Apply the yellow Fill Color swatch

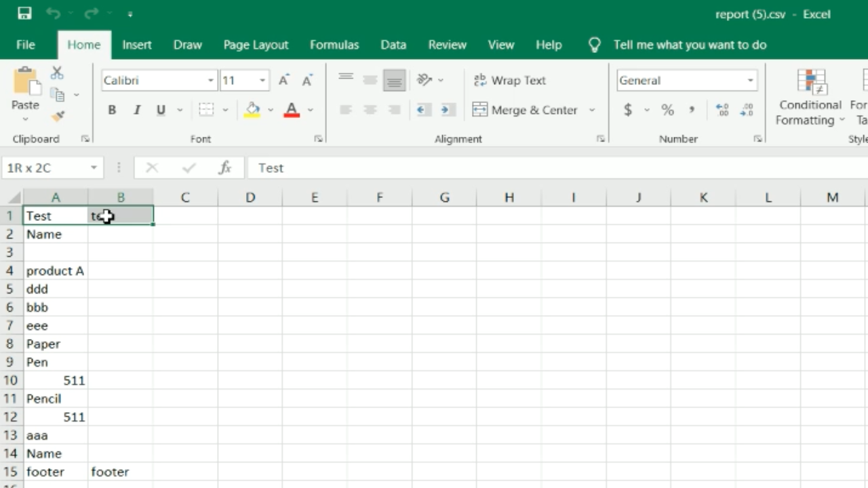[252, 110]
